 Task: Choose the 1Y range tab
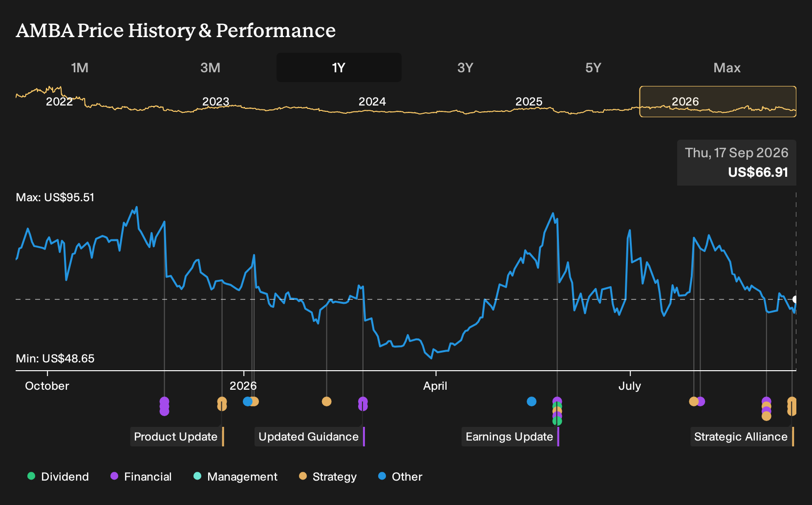[339, 67]
